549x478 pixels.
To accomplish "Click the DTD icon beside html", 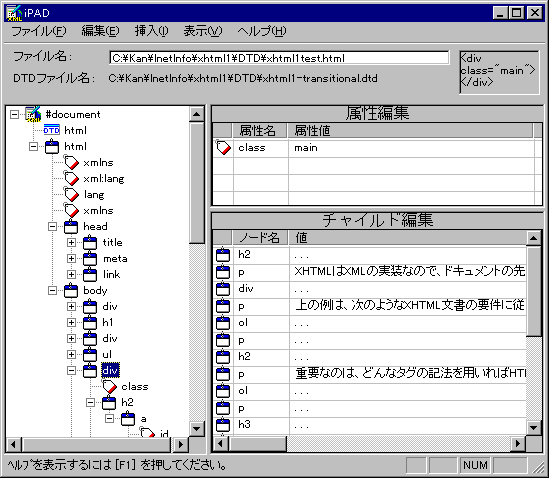I will point(51,130).
